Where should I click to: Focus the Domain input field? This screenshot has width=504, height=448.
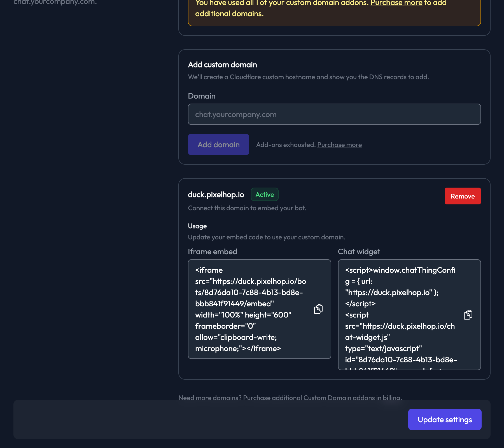tap(334, 114)
